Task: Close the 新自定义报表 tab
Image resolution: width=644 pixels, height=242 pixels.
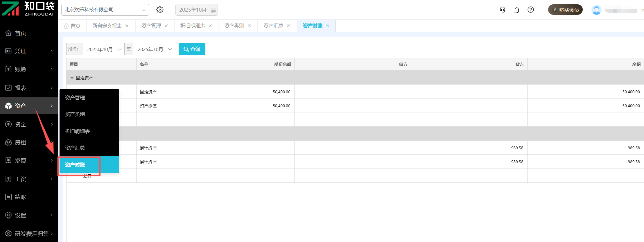Action: tap(127, 26)
